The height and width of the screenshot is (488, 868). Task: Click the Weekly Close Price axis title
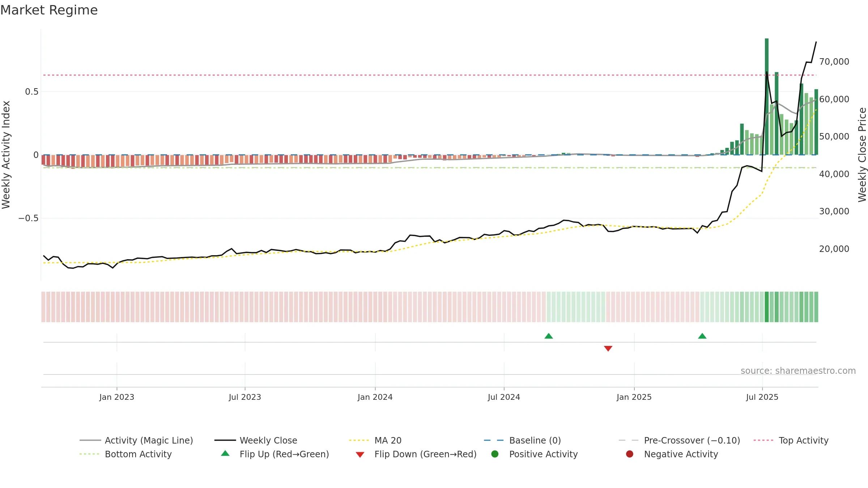[862, 155]
